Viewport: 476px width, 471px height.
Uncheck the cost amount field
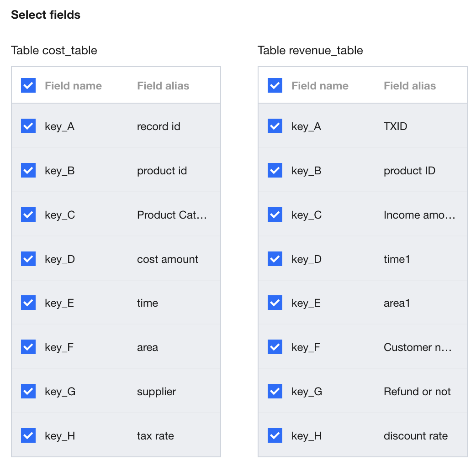(28, 259)
